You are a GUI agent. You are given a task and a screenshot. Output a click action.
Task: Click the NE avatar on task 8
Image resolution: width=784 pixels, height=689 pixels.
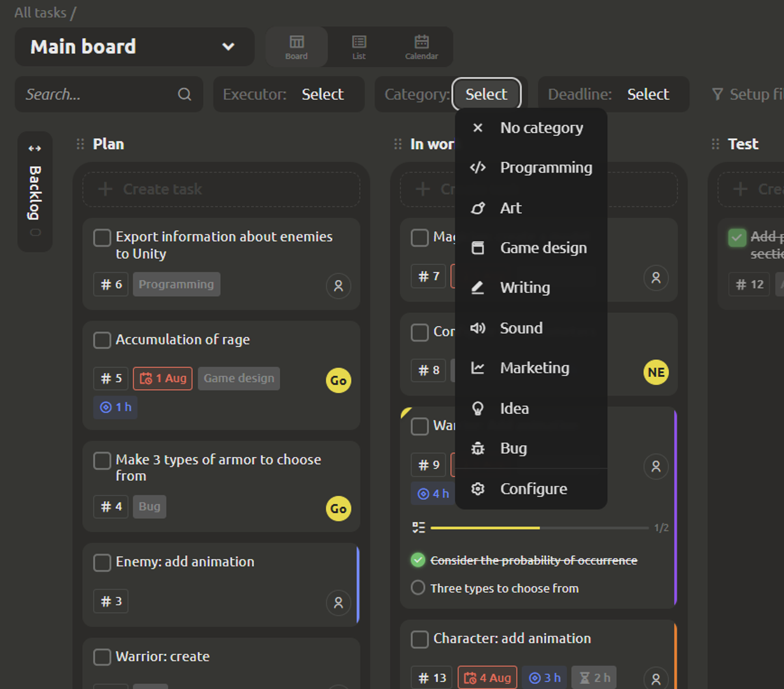coord(655,373)
